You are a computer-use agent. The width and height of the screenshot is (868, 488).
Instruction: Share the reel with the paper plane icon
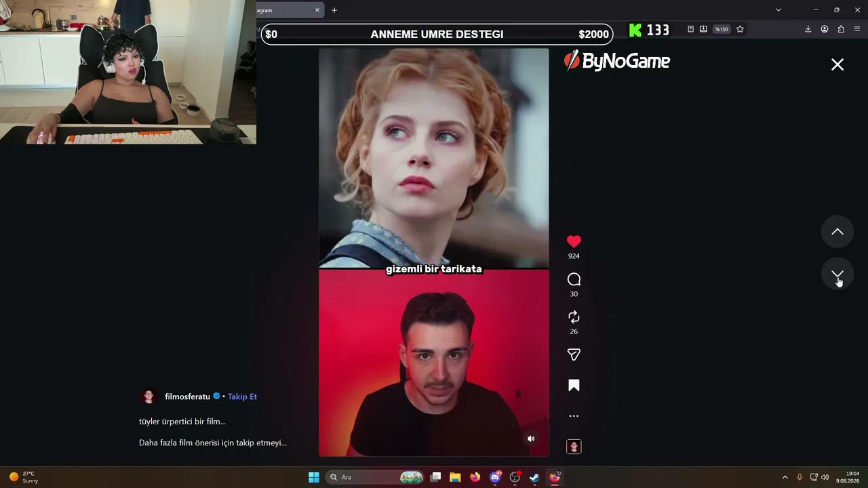point(574,354)
